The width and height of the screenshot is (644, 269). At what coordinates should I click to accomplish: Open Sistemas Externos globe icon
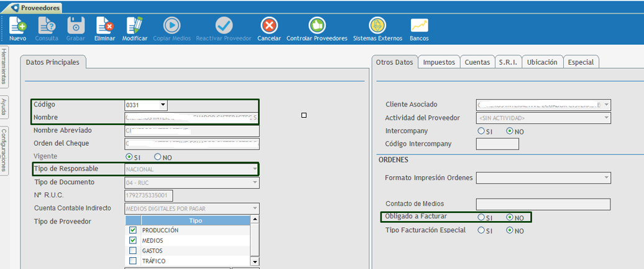point(377,26)
